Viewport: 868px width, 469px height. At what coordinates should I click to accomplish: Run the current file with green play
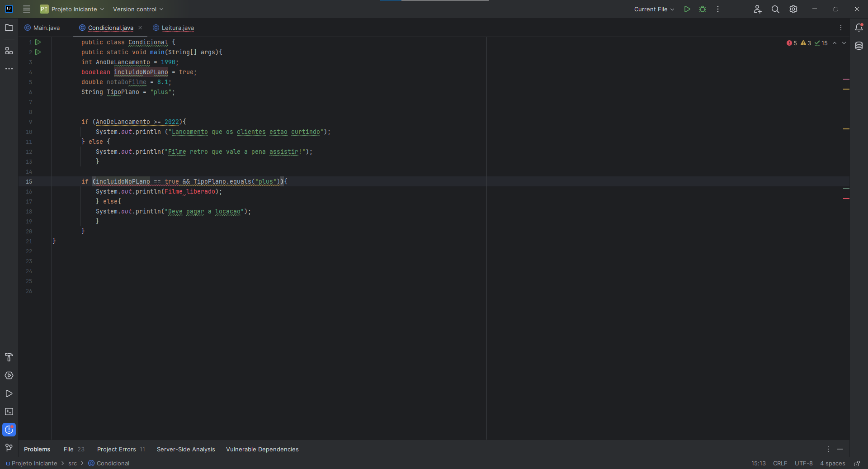(687, 9)
